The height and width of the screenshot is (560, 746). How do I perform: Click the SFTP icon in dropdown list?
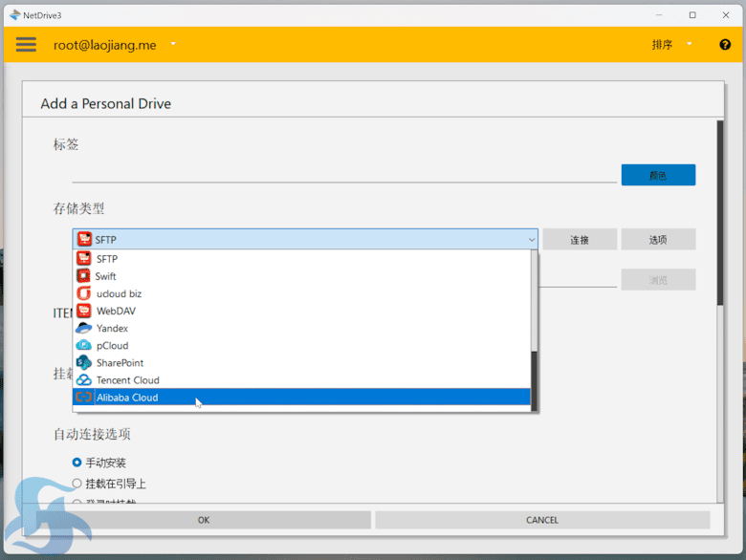click(84, 259)
